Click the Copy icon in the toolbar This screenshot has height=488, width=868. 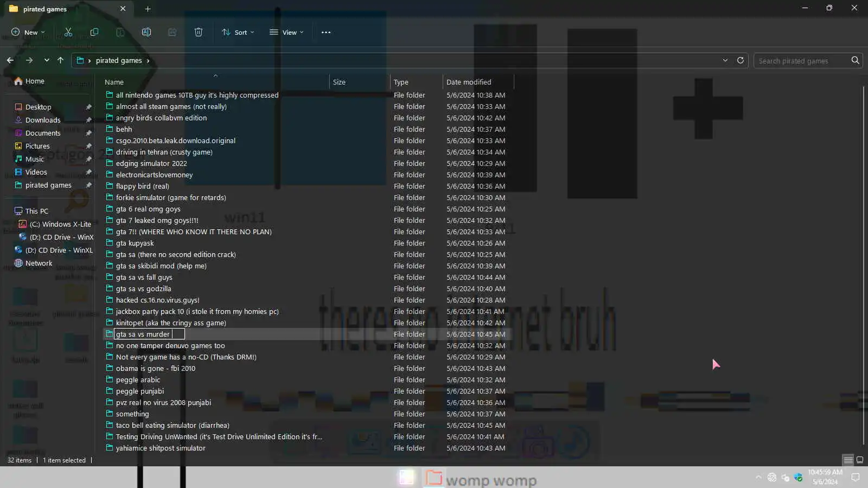94,32
